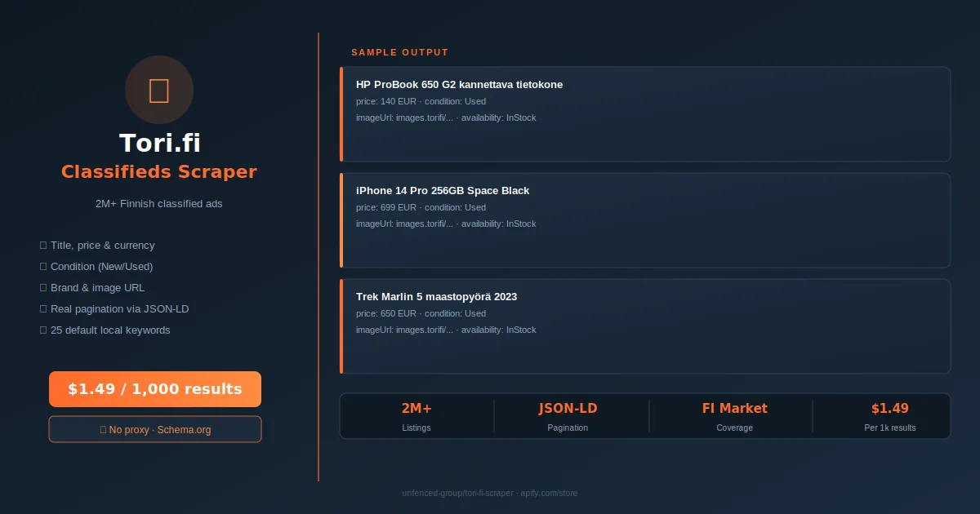The height and width of the screenshot is (514, 980).
Task: Click 'Real pagination via JSON-LD' feature
Action: coord(114,309)
